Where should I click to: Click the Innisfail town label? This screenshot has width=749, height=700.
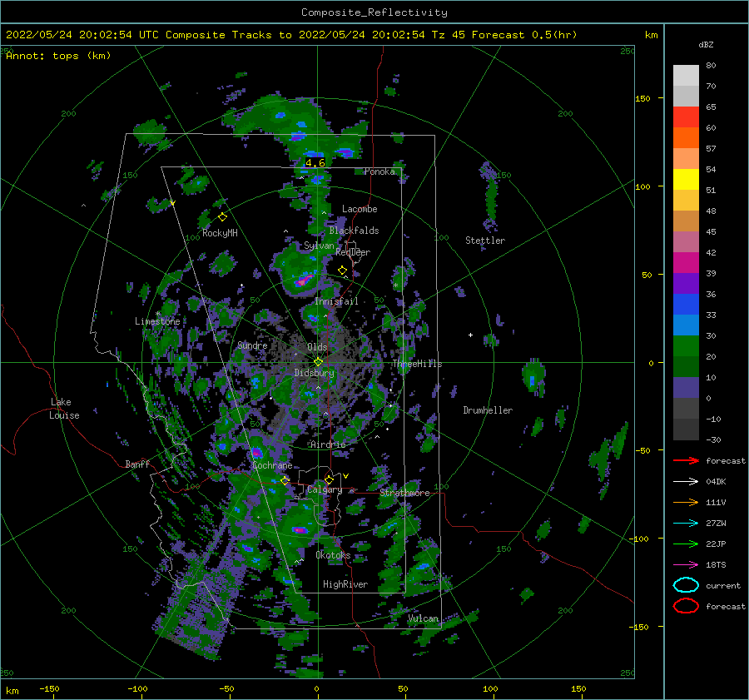[x=336, y=301]
